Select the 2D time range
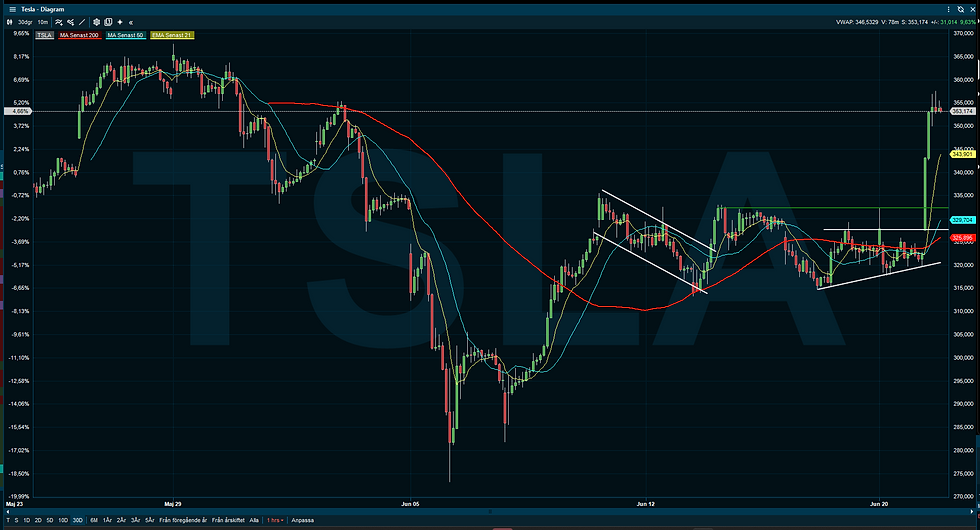This screenshot has width=980, height=530. [38, 520]
